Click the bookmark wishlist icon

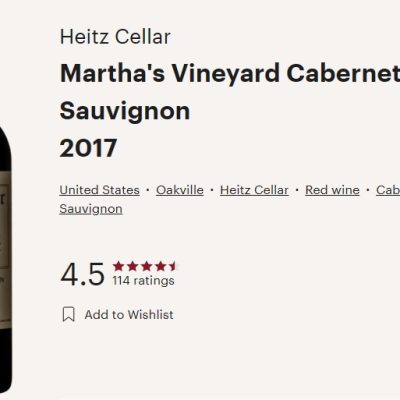click(69, 314)
